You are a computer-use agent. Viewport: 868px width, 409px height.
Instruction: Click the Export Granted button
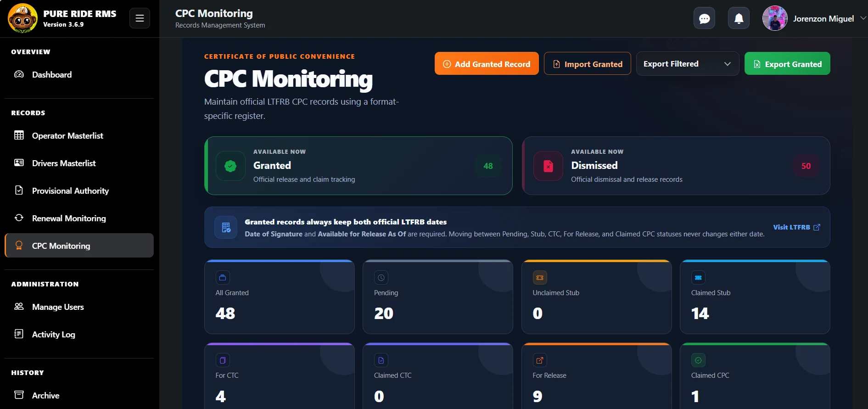(x=787, y=64)
